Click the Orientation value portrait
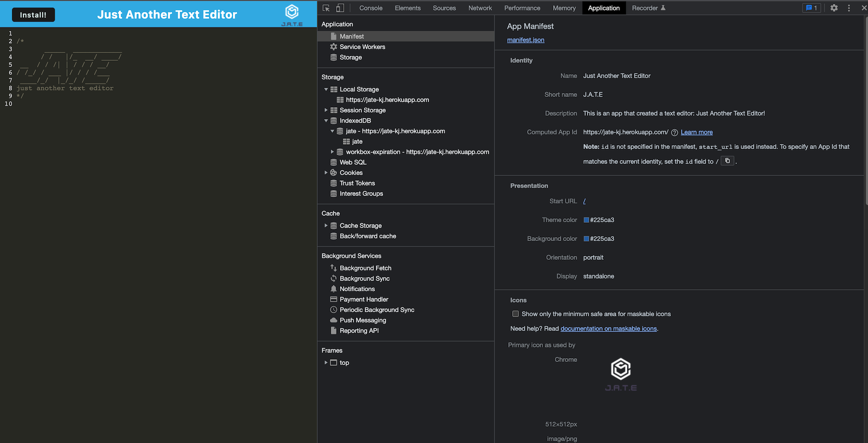 [x=593, y=257]
